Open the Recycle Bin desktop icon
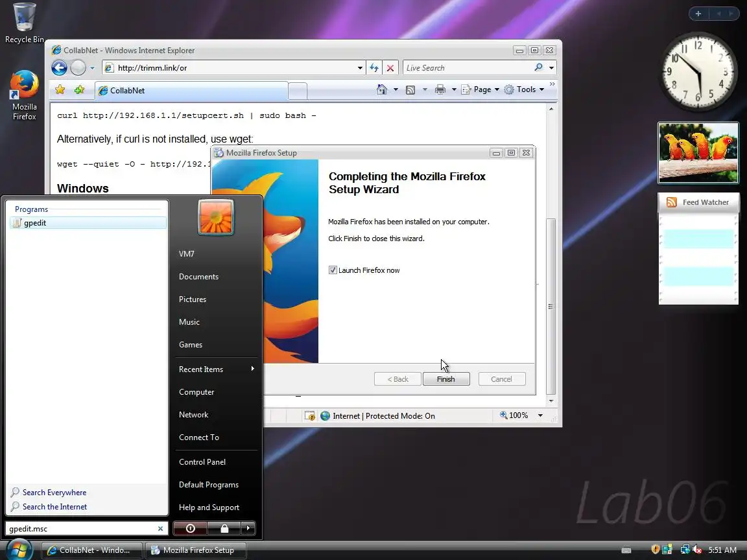Image resolution: width=747 pixels, height=560 pixels. (x=24, y=23)
